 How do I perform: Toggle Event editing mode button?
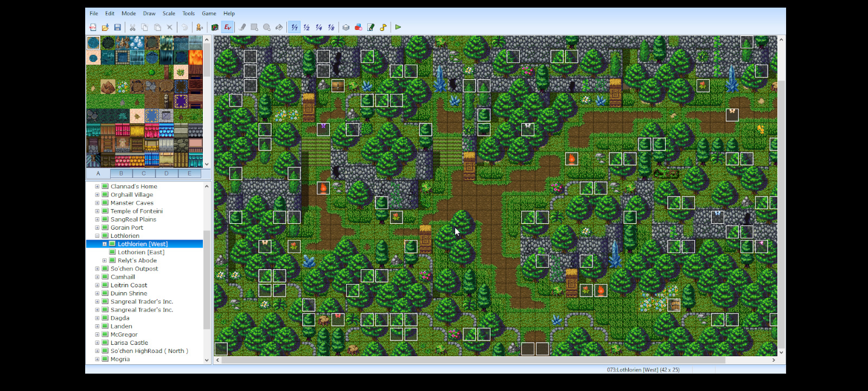(x=227, y=27)
